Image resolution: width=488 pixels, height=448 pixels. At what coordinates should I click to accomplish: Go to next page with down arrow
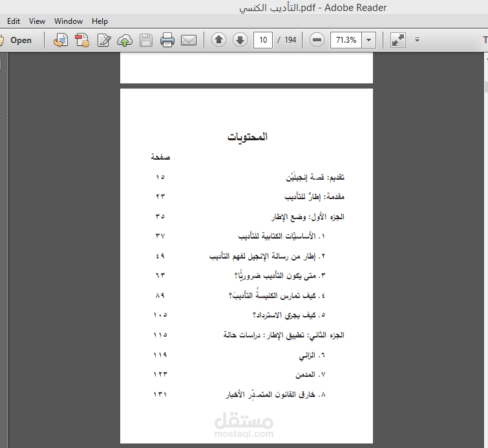(x=240, y=40)
